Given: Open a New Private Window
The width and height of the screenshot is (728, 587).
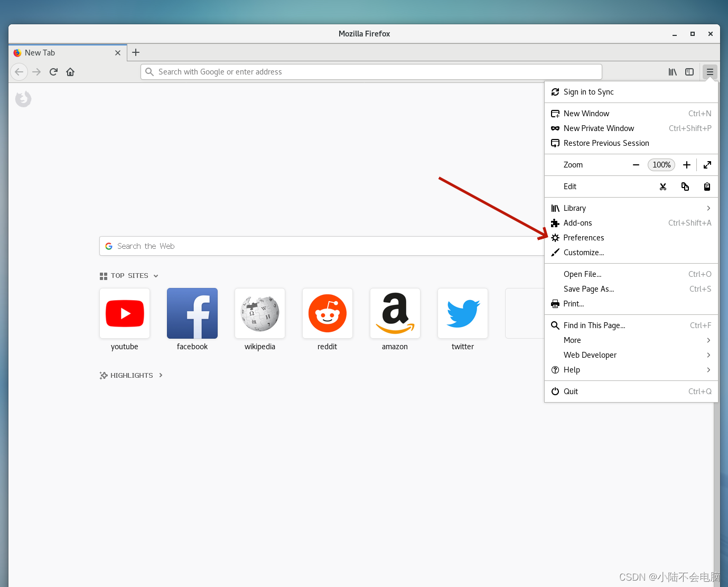Looking at the screenshot, I should [x=599, y=128].
